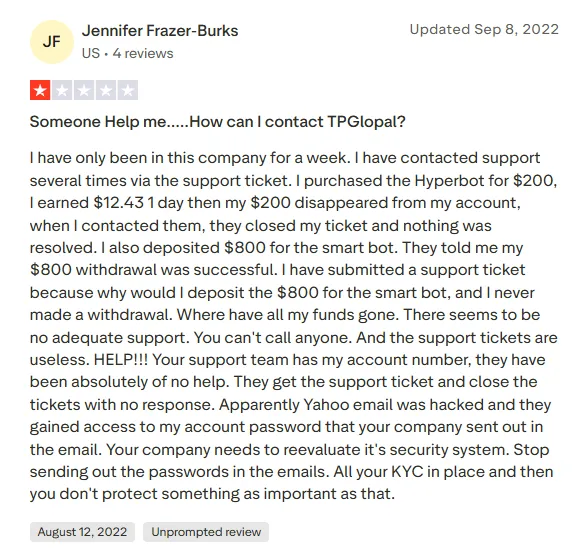Click the fifth grey star
Screen dimensions: 581x559
[x=128, y=90]
